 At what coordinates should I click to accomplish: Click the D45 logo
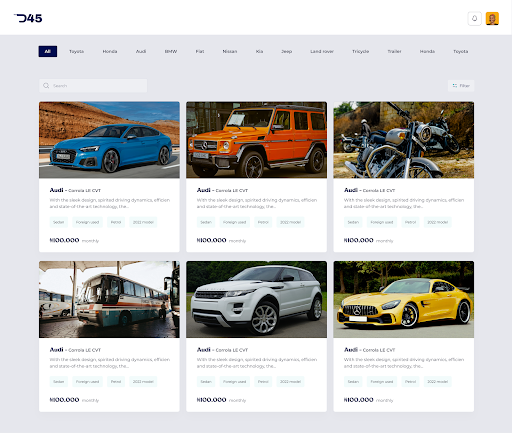pos(28,18)
